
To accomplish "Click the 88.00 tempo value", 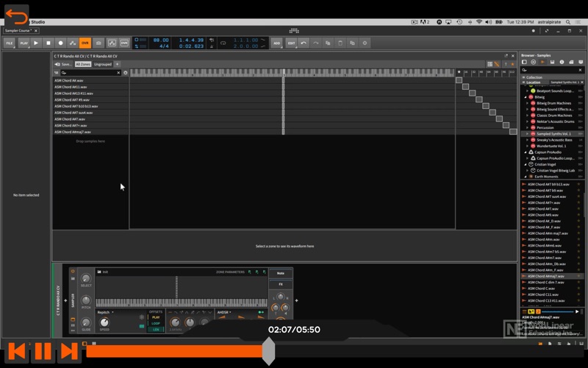I will (161, 40).
